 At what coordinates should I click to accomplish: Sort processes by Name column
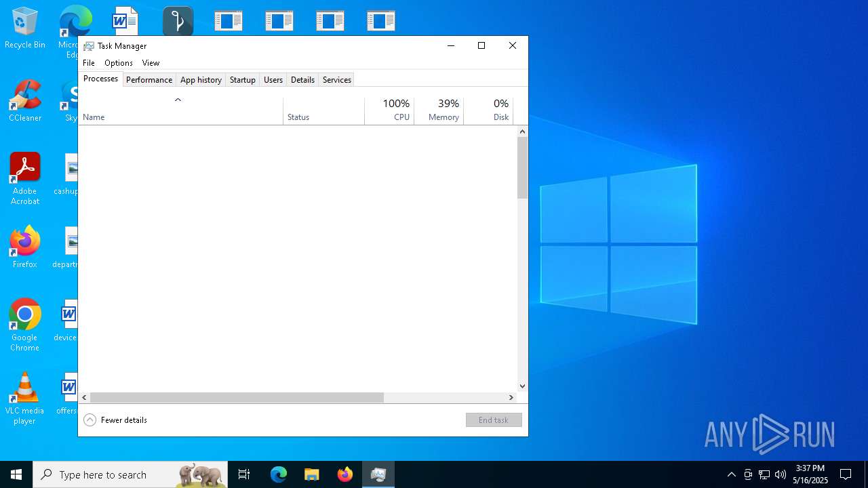point(180,110)
